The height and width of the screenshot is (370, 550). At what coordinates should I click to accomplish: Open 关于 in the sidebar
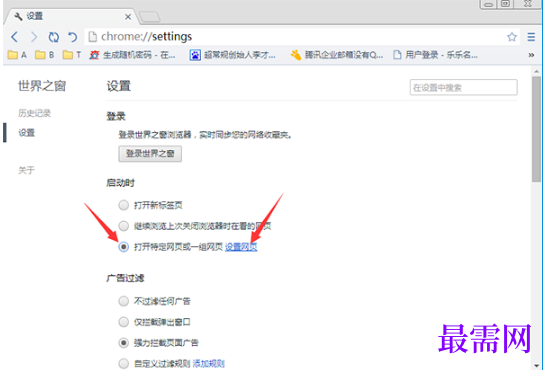pyautogui.click(x=27, y=170)
